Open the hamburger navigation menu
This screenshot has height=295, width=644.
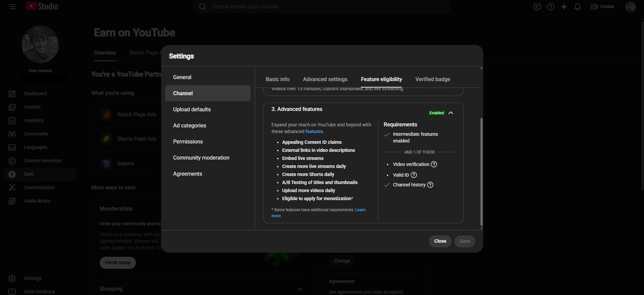pyautogui.click(x=13, y=7)
